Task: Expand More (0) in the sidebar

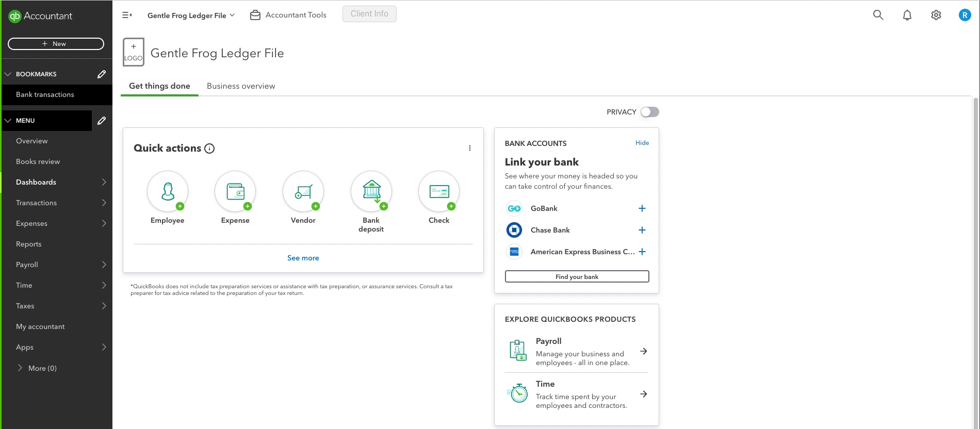Action: 37,368
